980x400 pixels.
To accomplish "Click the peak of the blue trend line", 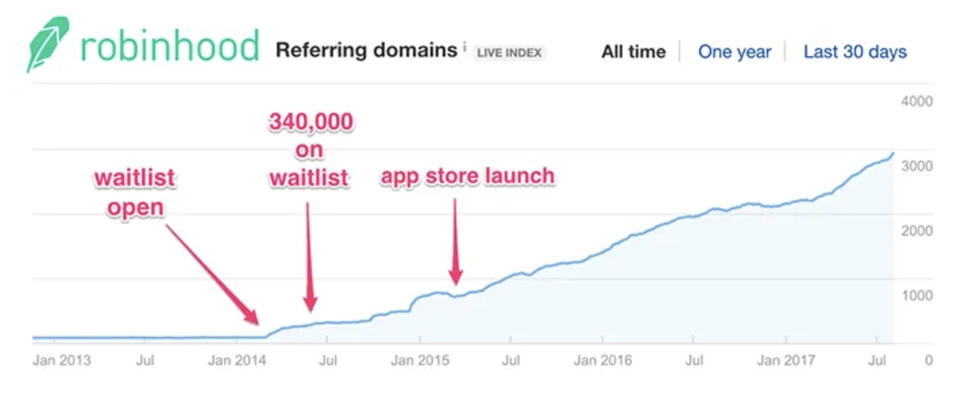I will coord(892,154).
